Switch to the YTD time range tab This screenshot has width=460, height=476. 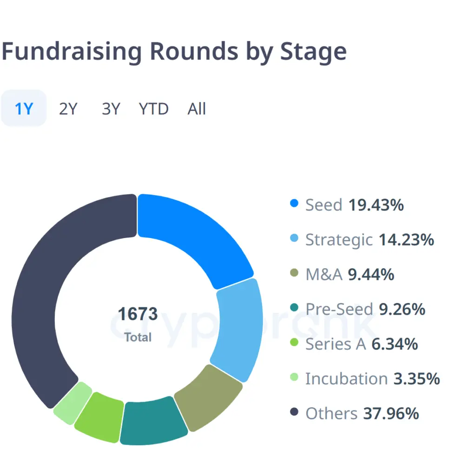coord(153,109)
